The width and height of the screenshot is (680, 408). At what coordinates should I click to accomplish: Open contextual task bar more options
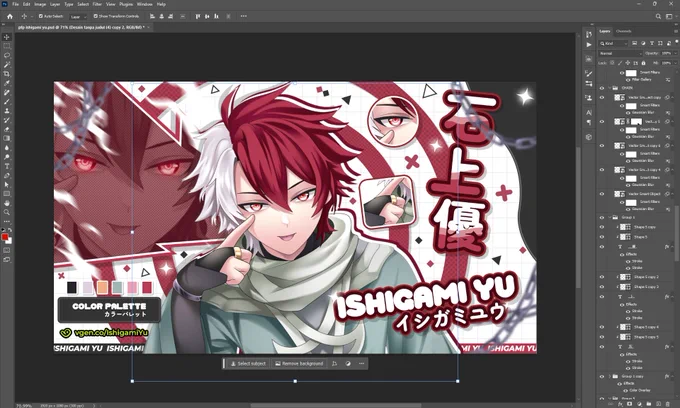click(361, 363)
